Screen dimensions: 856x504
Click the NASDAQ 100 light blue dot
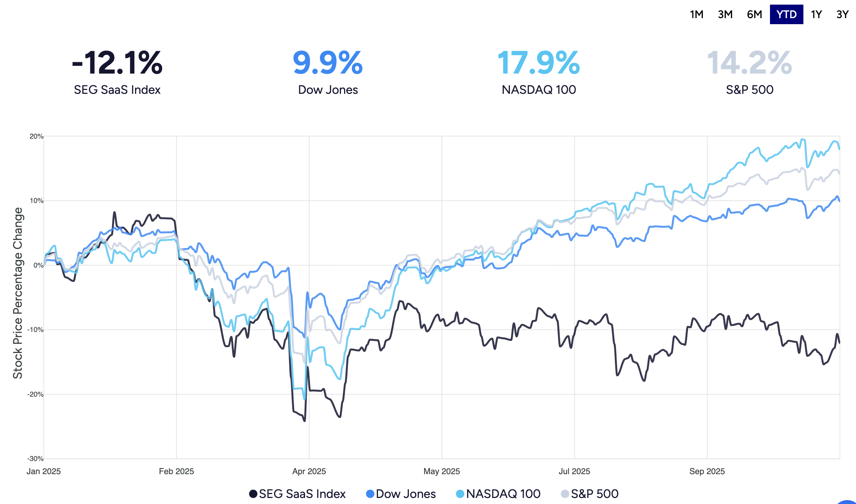coord(460,494)
